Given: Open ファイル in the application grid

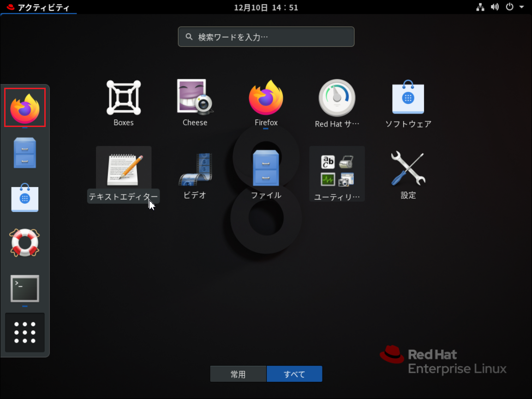Looking at the screenshot, I should 266,175.
